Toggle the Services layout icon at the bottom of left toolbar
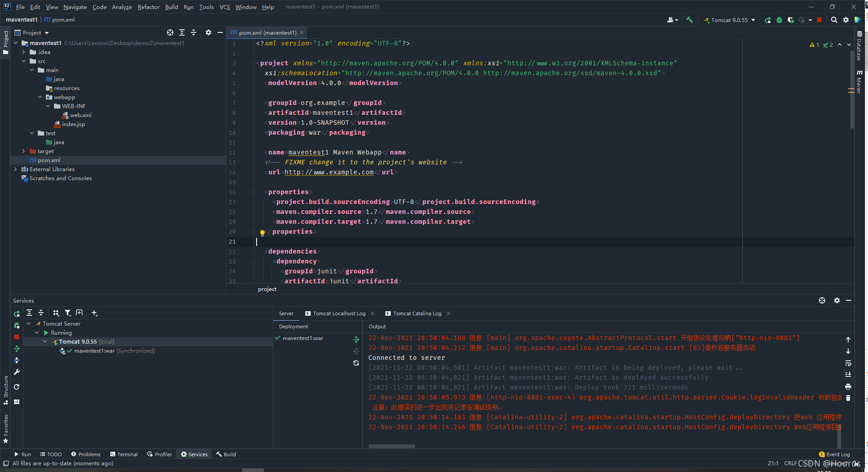Screen dimensions: 868x472 coord(17,402)
